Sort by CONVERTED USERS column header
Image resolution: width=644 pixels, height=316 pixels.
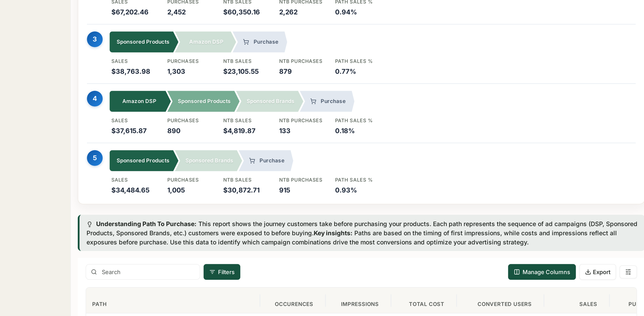click(504, 304)
